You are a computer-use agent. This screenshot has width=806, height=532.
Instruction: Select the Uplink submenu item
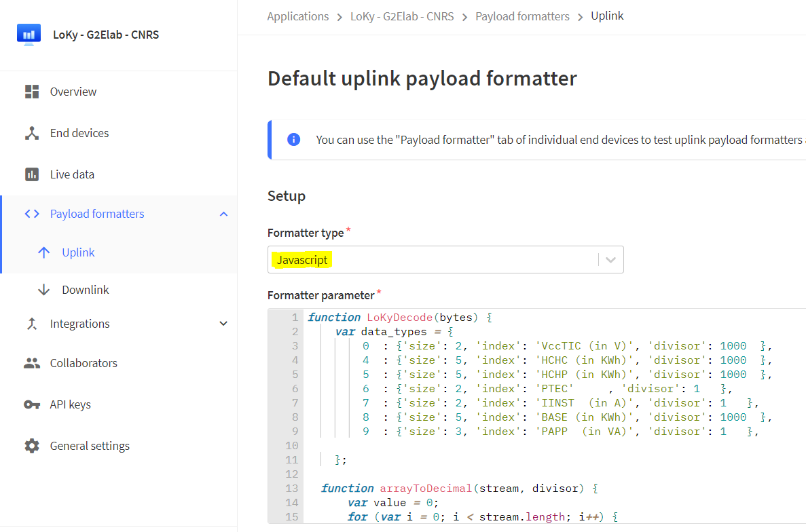coord(78,252)
